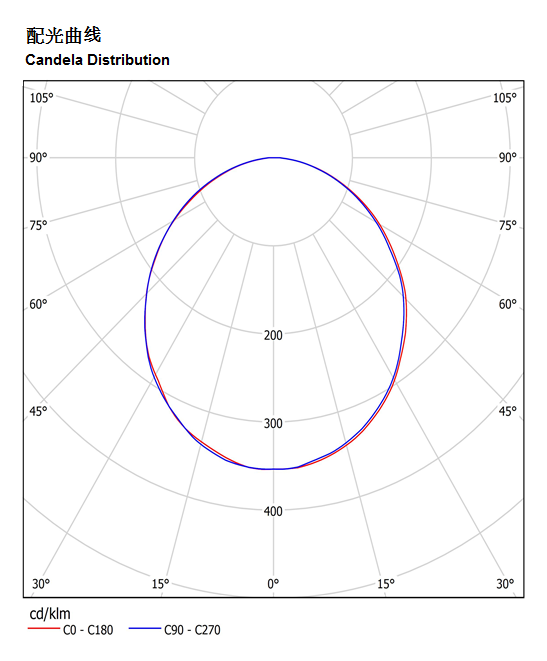The image size is (547, 661).
Task: Click the right 75° angle label
Action: 507,225
